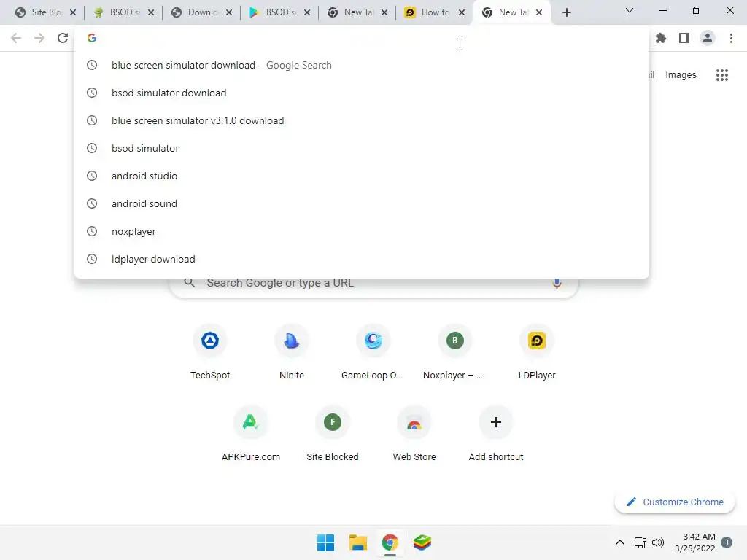Open the taskbar volume icon
Screen dimensions: 747x560
[658, 542]
